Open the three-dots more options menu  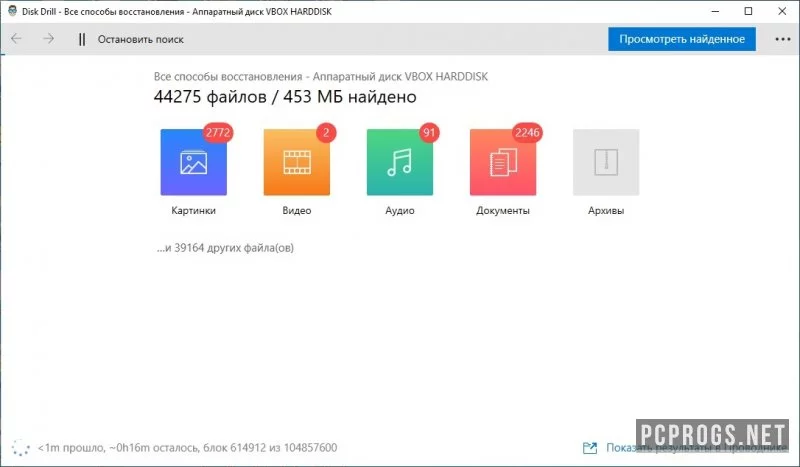[x=783, y=39]
